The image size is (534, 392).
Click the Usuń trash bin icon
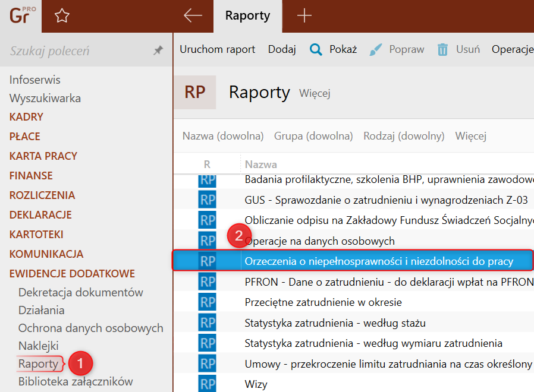coord(442,50)
